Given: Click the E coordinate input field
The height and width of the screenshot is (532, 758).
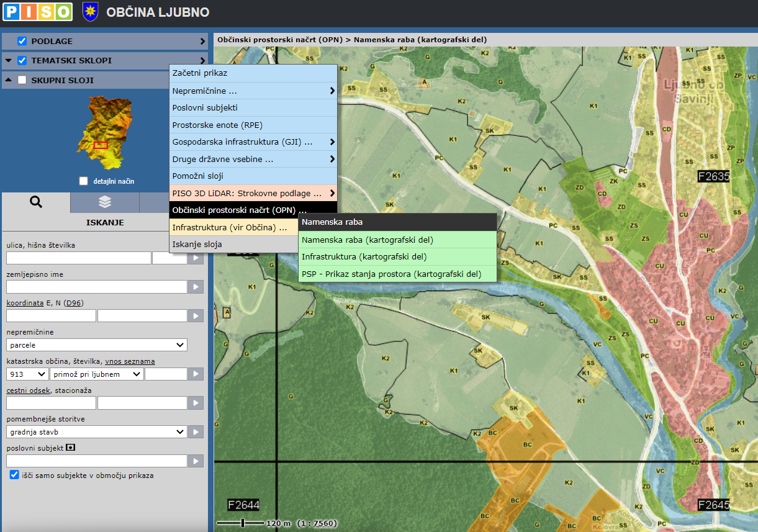Looking at the screenshot, I should [x=51, y=315].
